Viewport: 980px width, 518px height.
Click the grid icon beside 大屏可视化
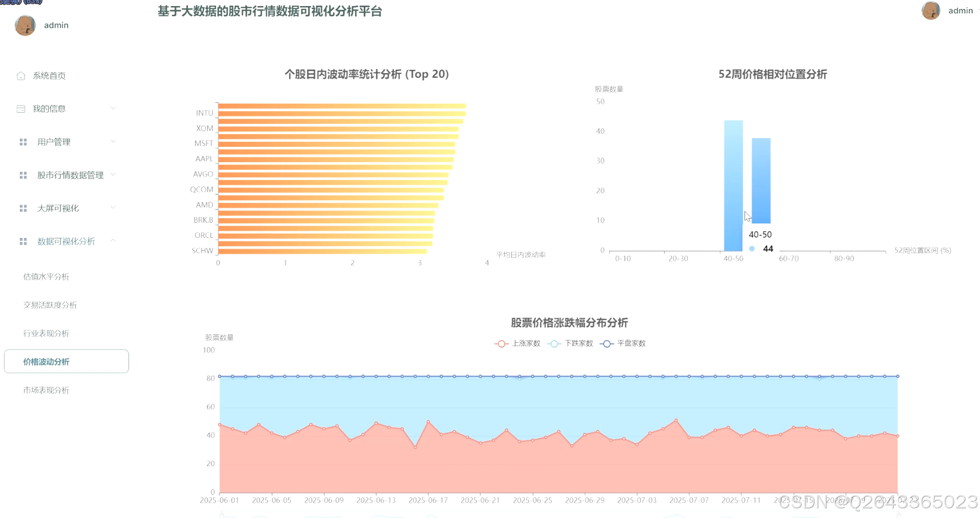click(x=23, y=208)
